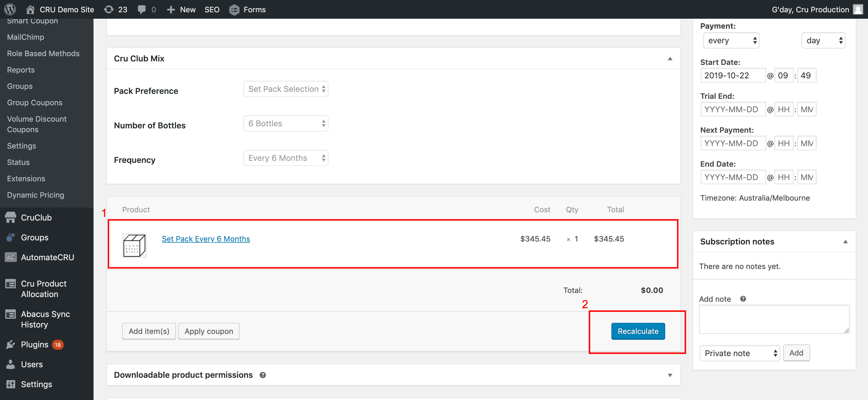The image size is (868, 400).
Task: Click the CruClub store icon
Action: (11, 217)
